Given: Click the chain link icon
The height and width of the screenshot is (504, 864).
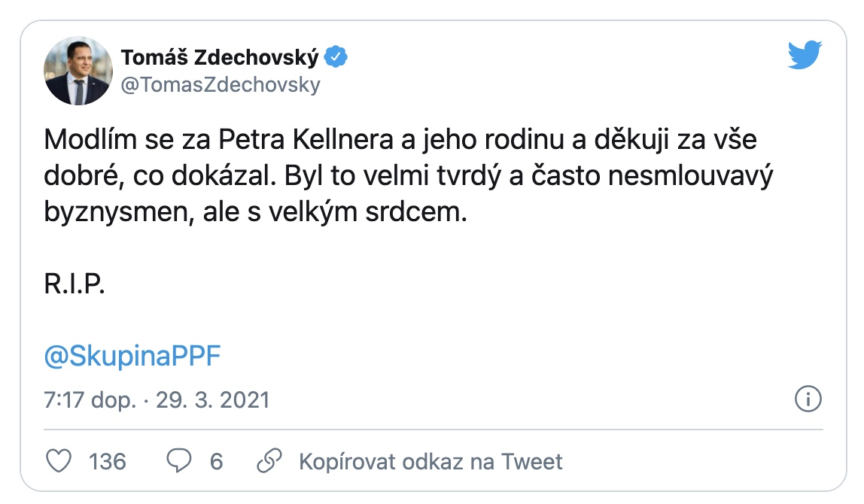Looking at the screenshot, I should 269,460.
